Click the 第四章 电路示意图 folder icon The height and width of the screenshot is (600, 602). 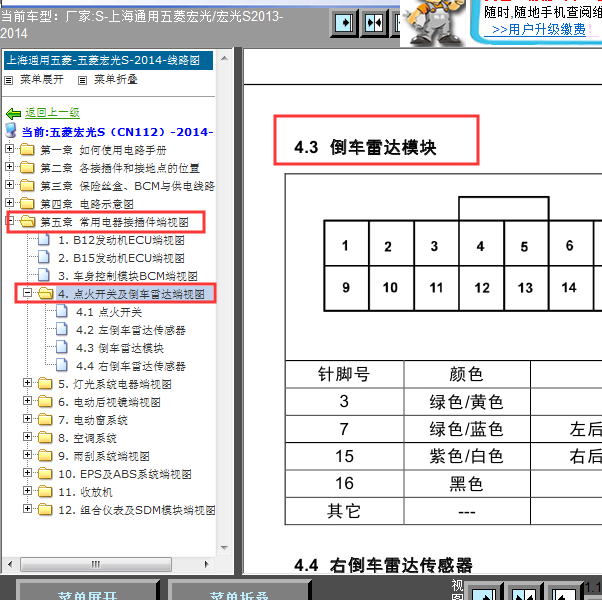(27, 203)
